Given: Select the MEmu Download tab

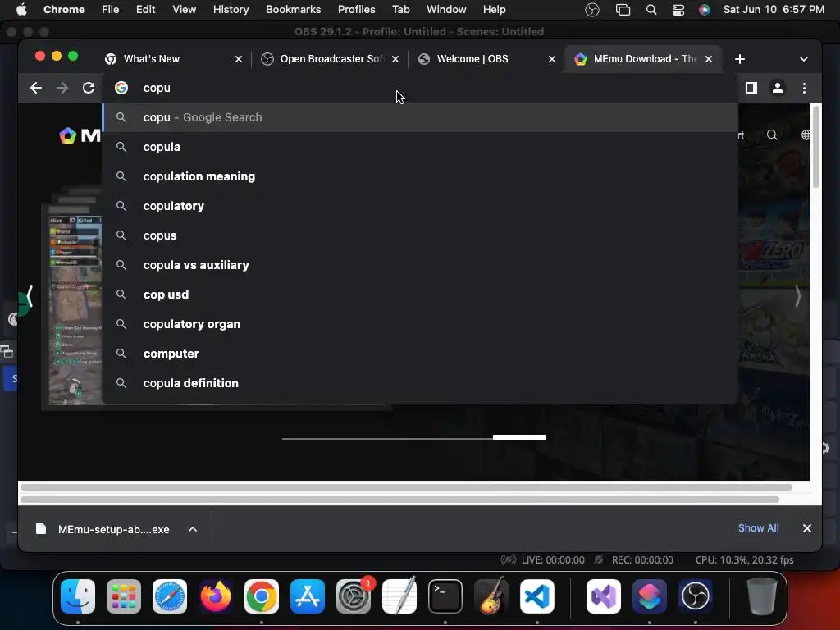Looking at the screenshot, I should (643, 59).
